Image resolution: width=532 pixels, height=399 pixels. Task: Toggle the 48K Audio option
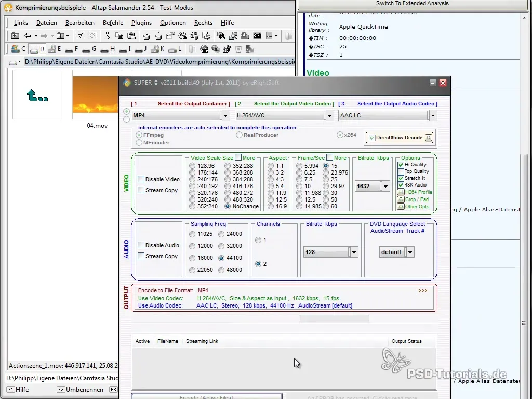401,185
